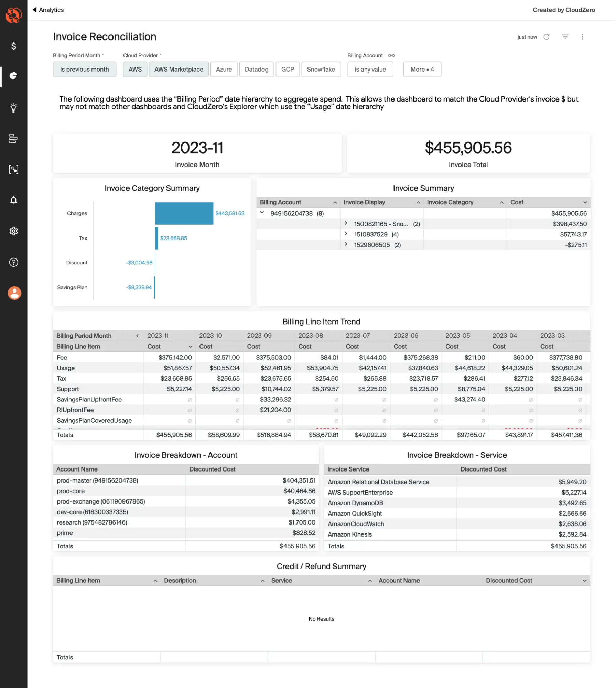
Task: Open the notifications bell icon
Action: (13, 200)
